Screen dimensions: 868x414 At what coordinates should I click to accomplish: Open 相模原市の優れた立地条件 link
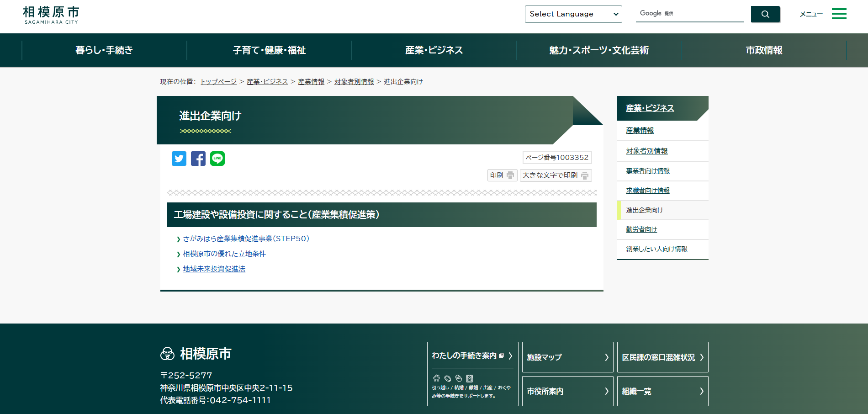point(224,254)
